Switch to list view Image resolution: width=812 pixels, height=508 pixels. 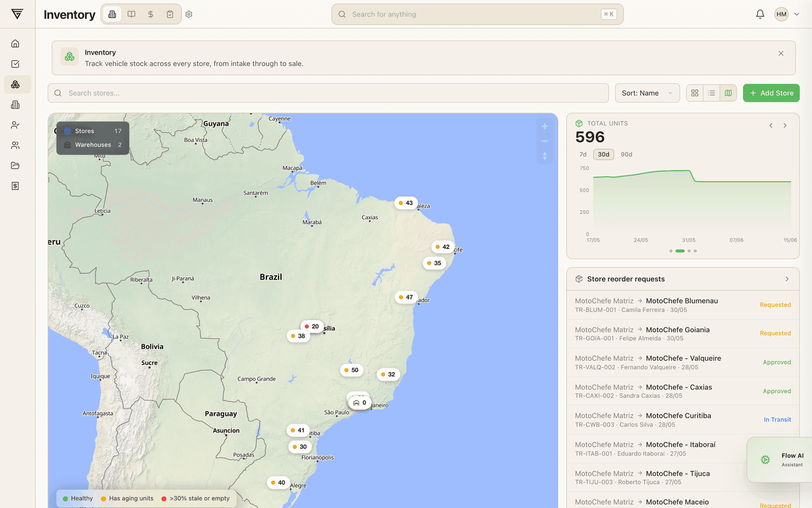(x=711, y=93)
